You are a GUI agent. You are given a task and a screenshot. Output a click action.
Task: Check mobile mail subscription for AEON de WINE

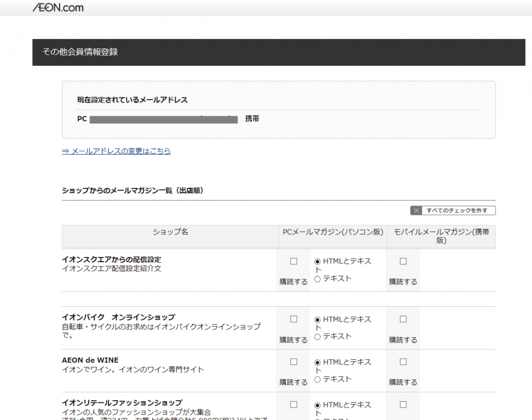pos(403,361)
